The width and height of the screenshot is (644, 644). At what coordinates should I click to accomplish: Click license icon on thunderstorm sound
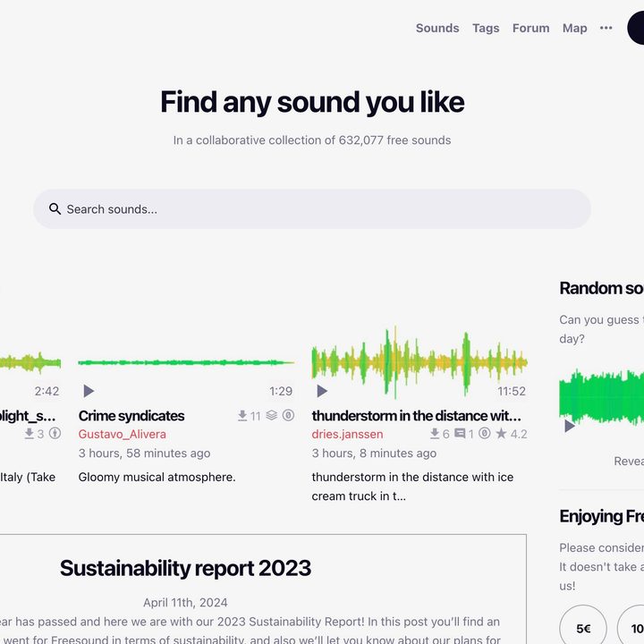(485, 434)
